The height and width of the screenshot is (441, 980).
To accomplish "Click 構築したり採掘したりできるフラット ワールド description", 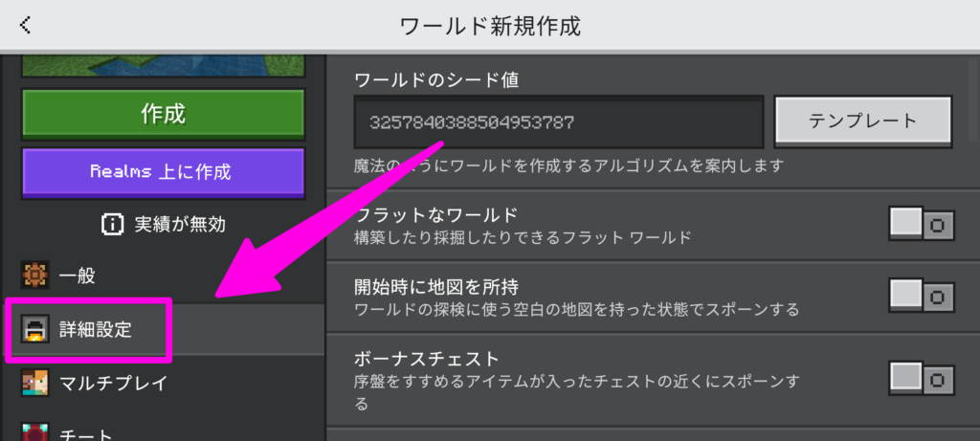I will [x=523, y=238].
